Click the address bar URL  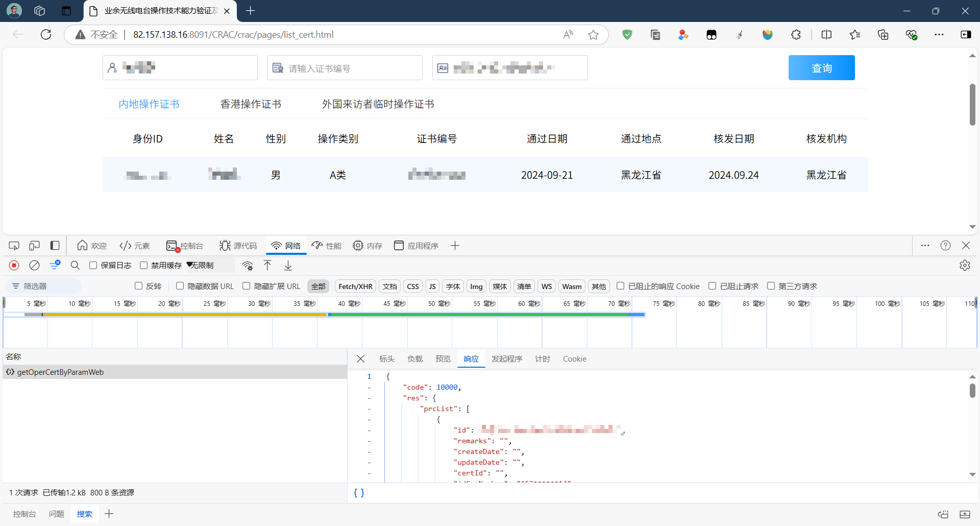click(x=233, y=35)
